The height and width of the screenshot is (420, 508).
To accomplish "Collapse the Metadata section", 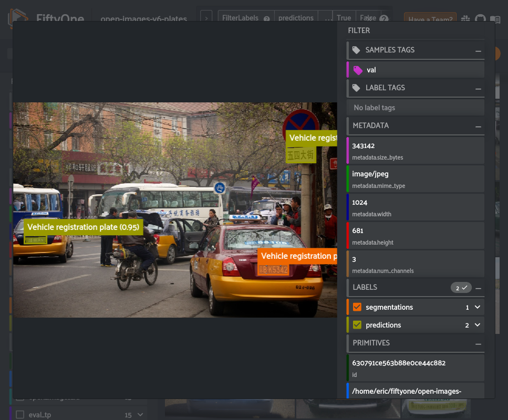I will click(478, 126).
